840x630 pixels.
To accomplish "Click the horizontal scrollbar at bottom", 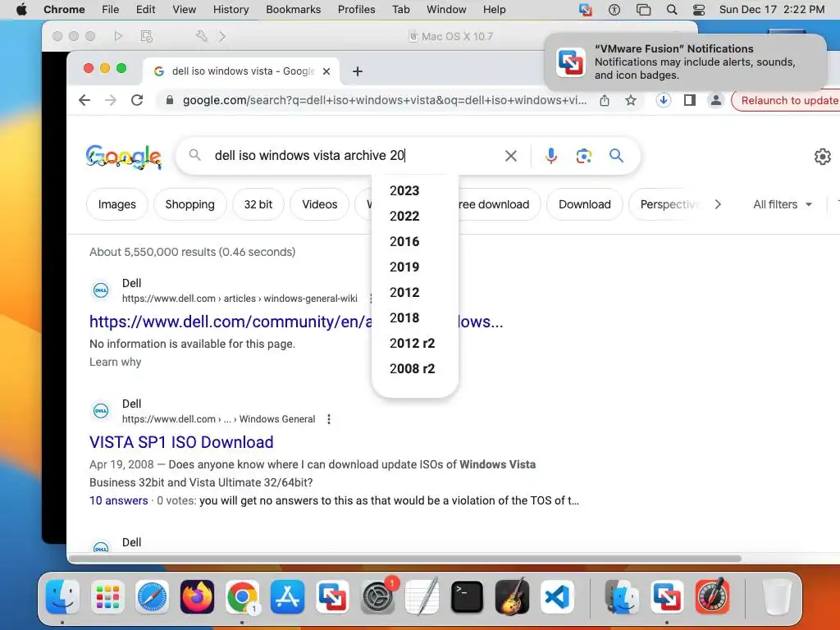I will pyautogui.click(x=405, y=559).
